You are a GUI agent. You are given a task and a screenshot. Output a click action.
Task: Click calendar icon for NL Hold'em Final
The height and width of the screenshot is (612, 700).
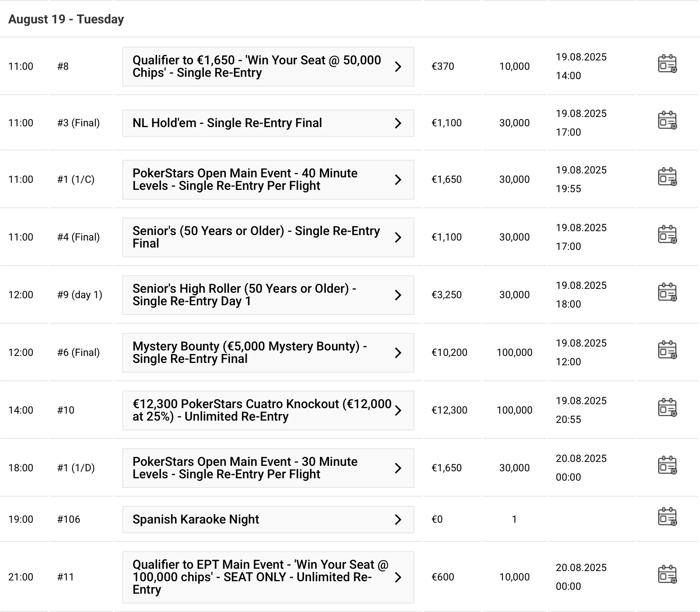click(x=667, y=120)
